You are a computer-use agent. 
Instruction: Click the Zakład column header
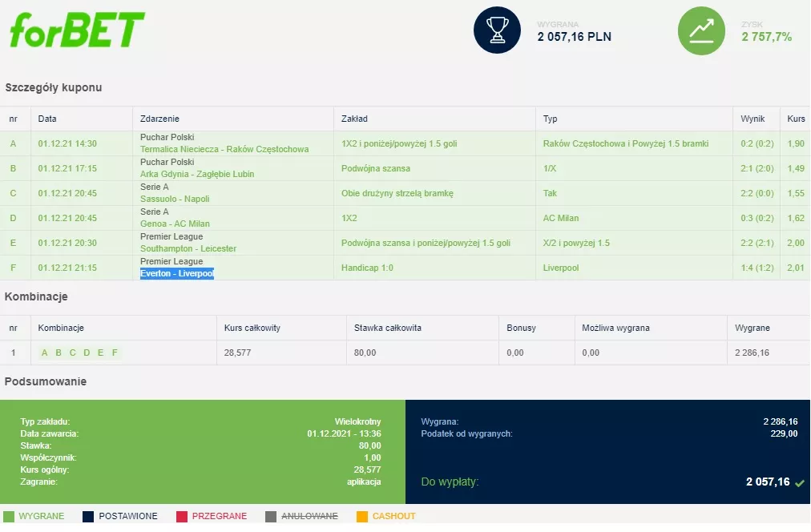click(x=354, y=119)
